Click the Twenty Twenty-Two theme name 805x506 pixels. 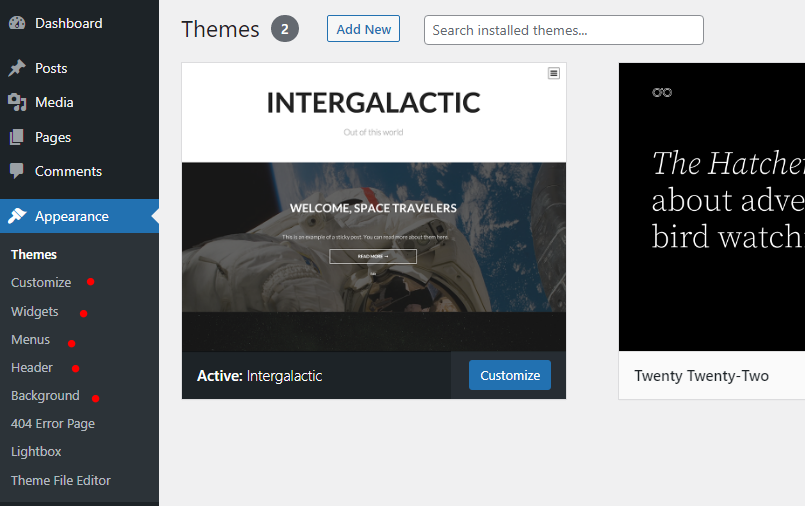[x=701, y=376]
